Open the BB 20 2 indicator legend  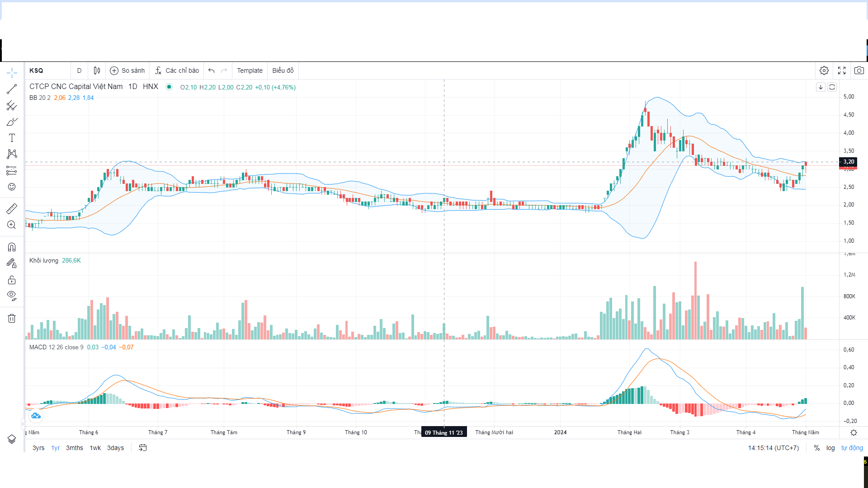(x=40, y=98)
